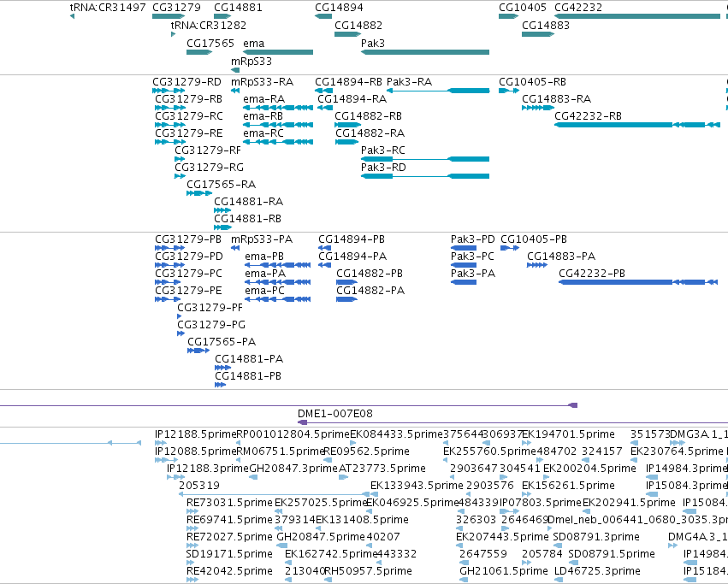Click the CG31279-RD transcript

pyautogui.click(x=169, y=91)
